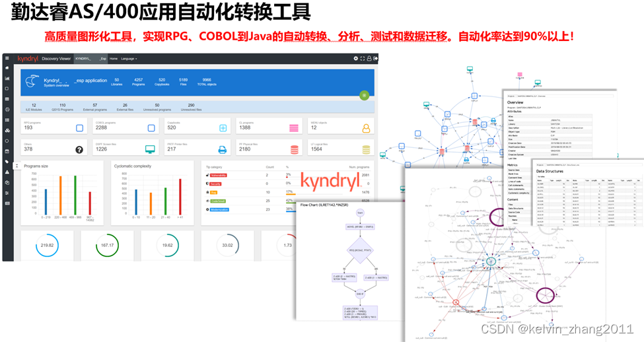Click the '57 External programs' count
This screenshot has width=644, height=342.
click(95, 107)
